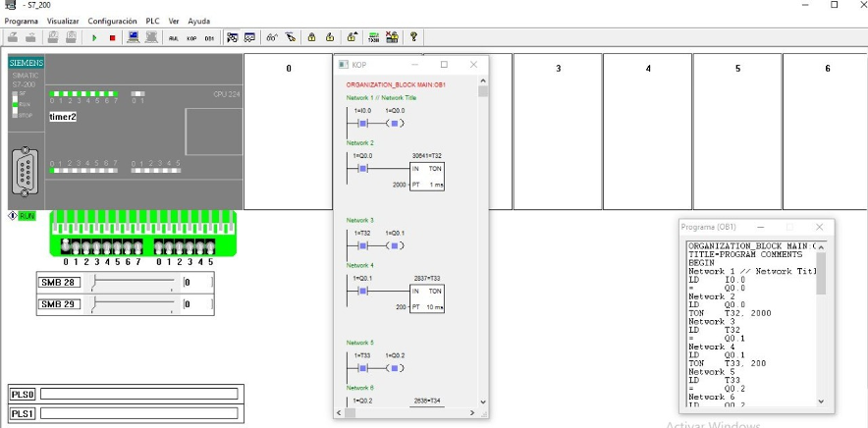Click the 'TON T32, 2000' line in Programa window
Viewport: 868px width, 428px height.
click(731, 313)
